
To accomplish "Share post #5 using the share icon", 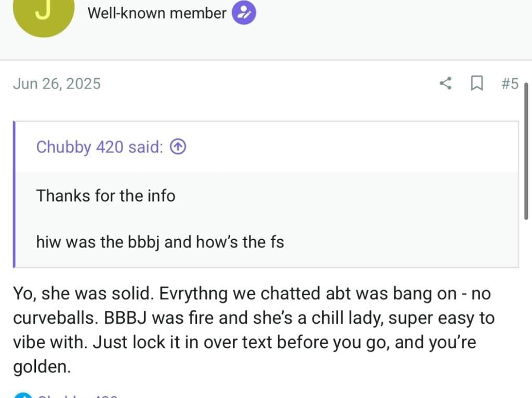I will 445,83.
